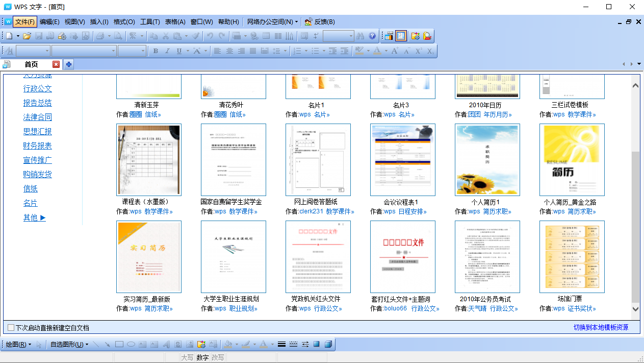Click the highlight color swatch in formatting toolbar

pyautogui.click(x=359, y=51)
